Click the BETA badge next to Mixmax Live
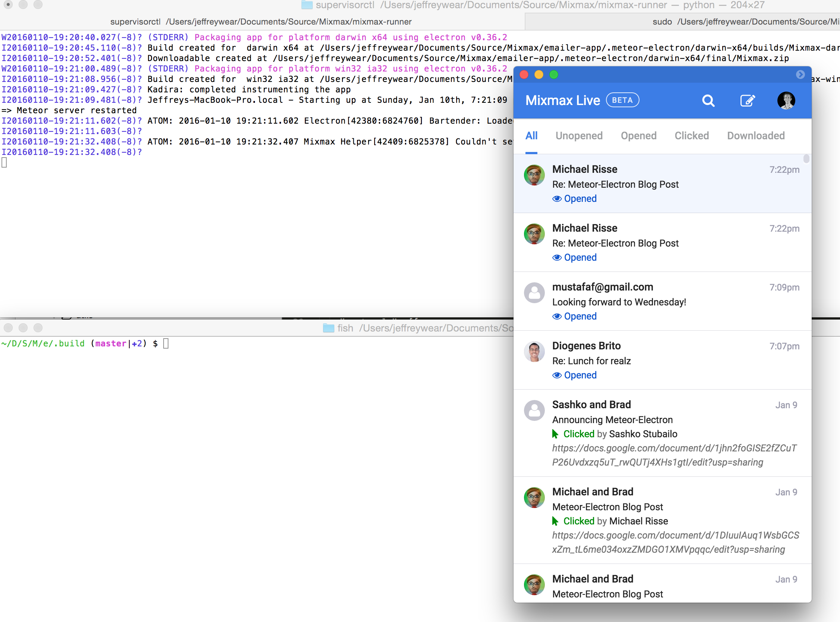 tap(622, 100)
